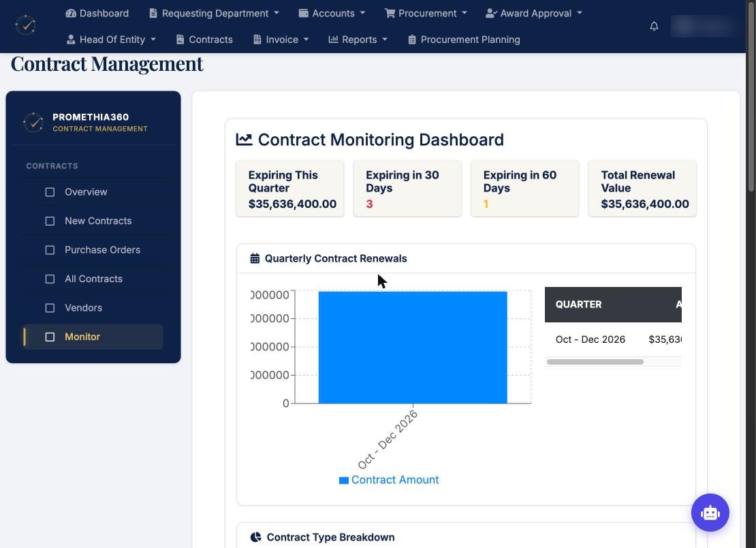This screenshot has width=756, height=548.
Task: Click the Reports bar chart icon
Action: 333,39
